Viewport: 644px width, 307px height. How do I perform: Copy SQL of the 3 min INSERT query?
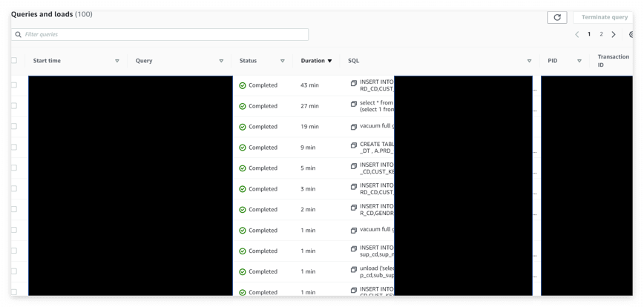(x=354, y=187)
